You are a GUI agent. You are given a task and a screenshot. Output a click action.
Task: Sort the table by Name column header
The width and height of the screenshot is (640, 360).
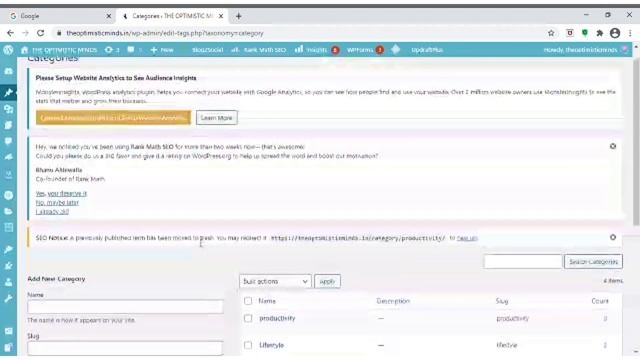click(x=267, y=301)
